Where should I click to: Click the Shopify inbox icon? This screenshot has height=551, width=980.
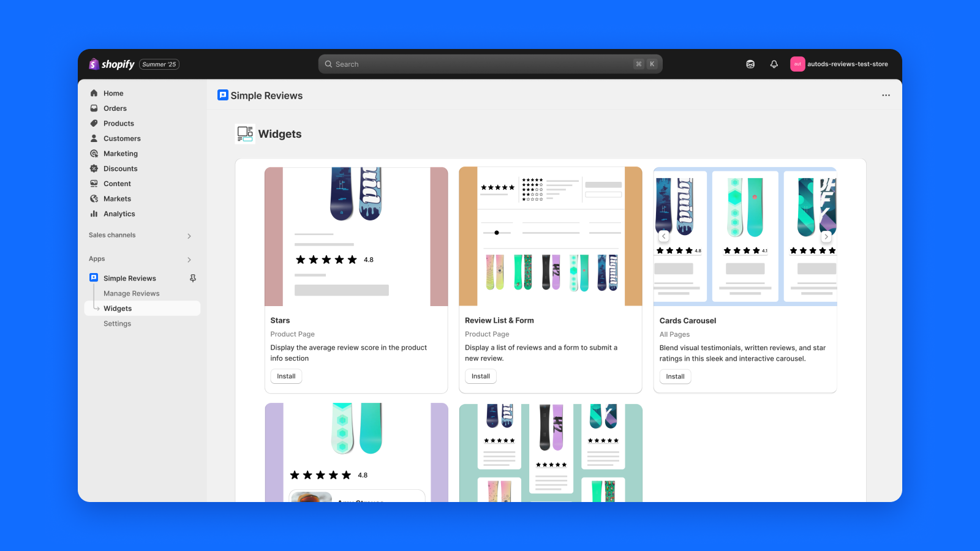pyautogui.click(x=750, y=64)
